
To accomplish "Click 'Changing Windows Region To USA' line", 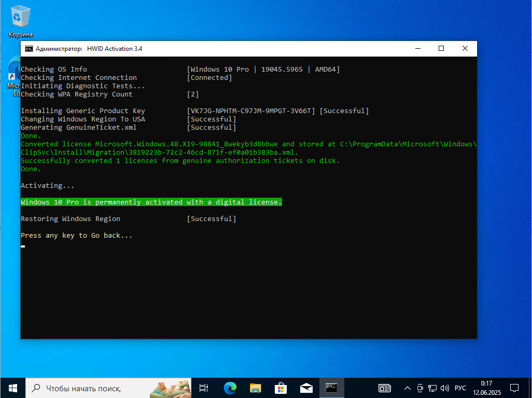I will pyautogui.click(x=83, y=119).
